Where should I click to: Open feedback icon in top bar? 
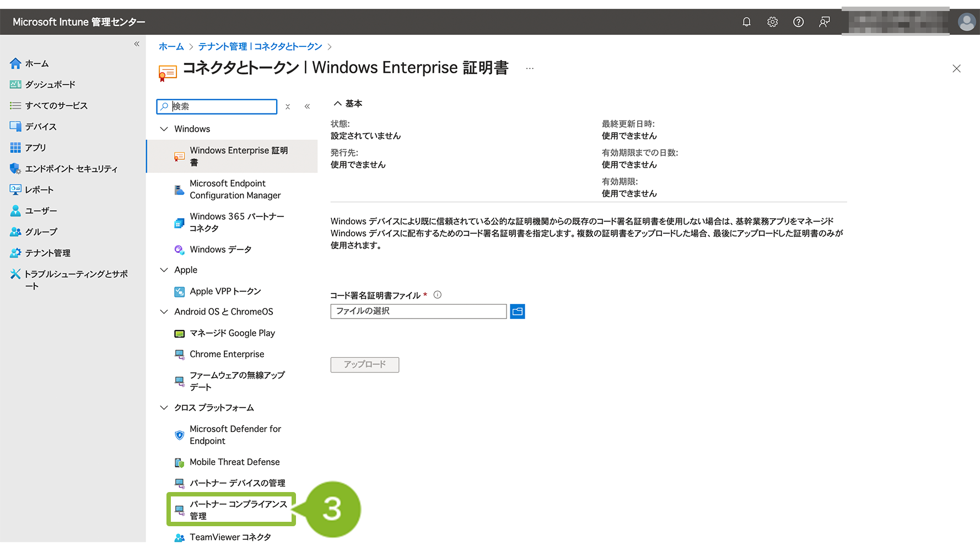[x=824, y=22]
